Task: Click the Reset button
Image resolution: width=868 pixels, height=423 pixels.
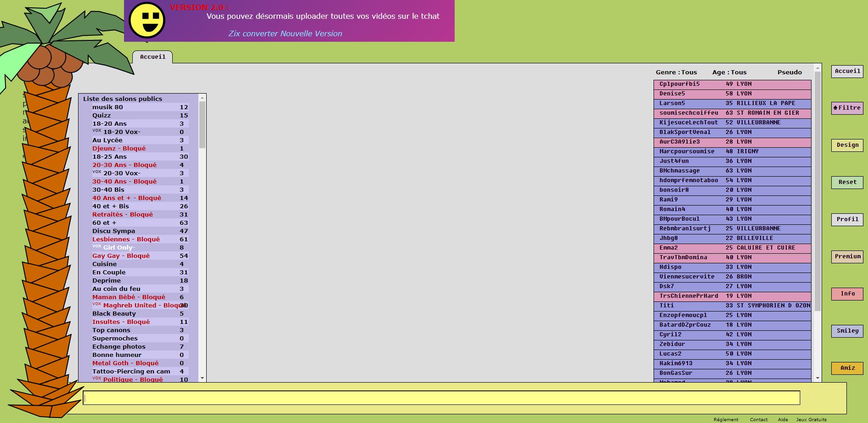Action: click(847, 183)
